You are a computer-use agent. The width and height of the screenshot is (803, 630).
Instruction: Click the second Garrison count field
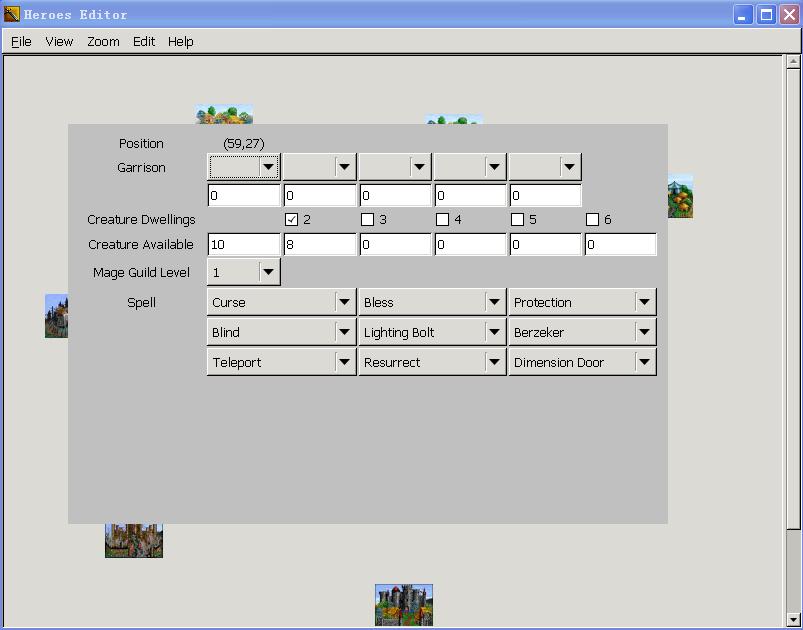(320, 196)
